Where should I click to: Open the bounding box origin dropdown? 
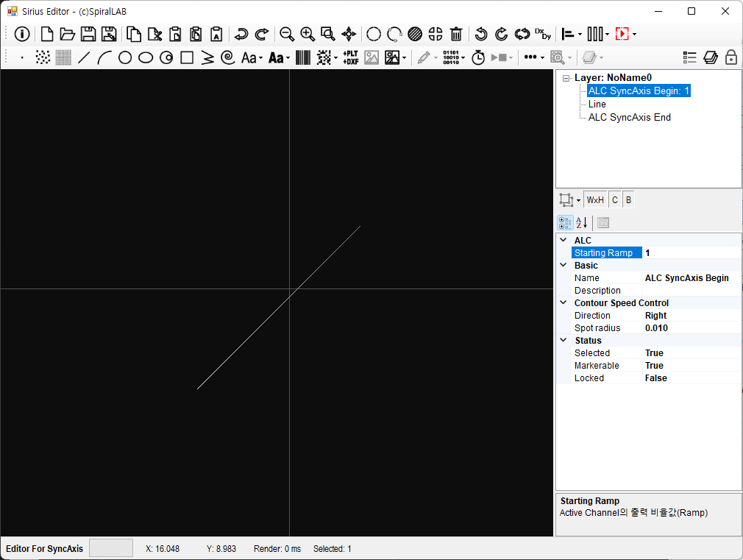pos(578,201)
